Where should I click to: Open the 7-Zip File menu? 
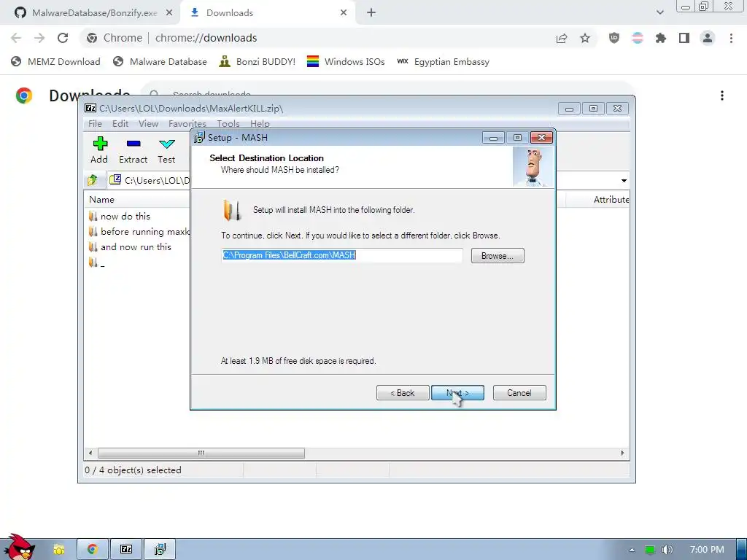point(95,123)
